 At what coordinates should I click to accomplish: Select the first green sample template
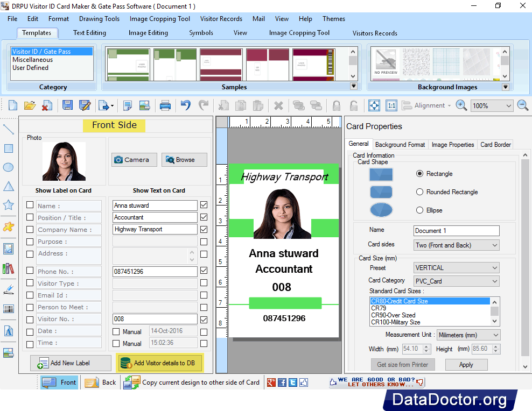point(128,65)
